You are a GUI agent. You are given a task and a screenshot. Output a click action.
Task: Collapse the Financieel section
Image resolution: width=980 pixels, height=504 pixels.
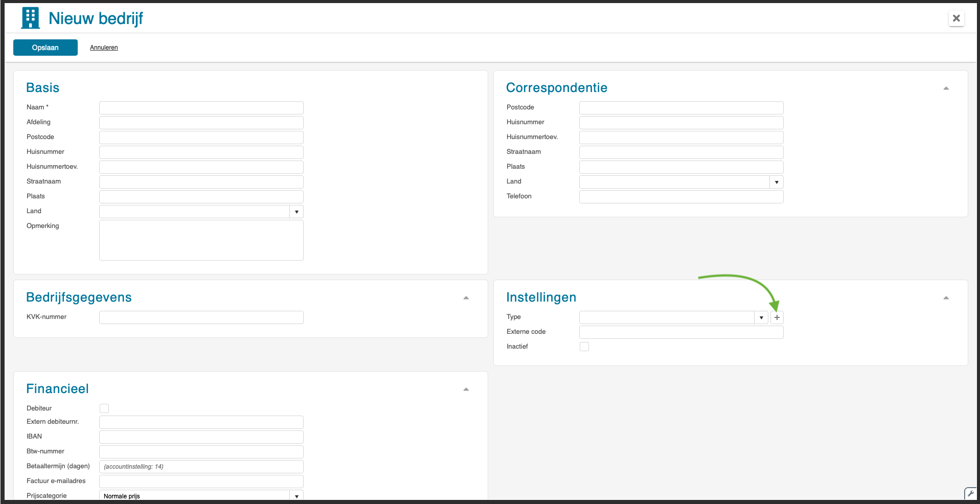(x=466, y=390)
